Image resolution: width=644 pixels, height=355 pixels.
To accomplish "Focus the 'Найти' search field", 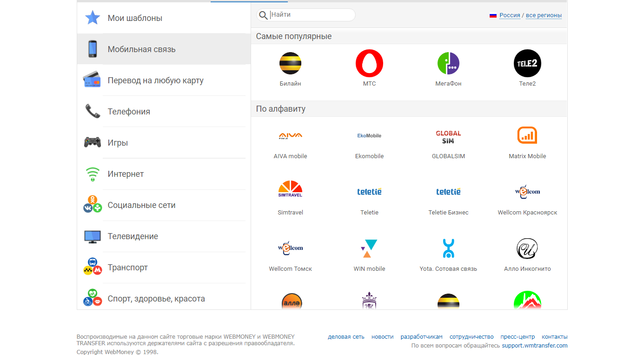I will (x=311, y=15).
